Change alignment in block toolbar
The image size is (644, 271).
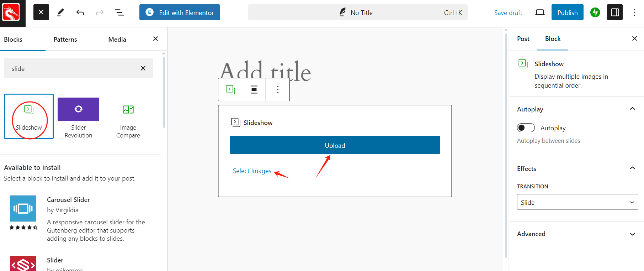(254, 89)
